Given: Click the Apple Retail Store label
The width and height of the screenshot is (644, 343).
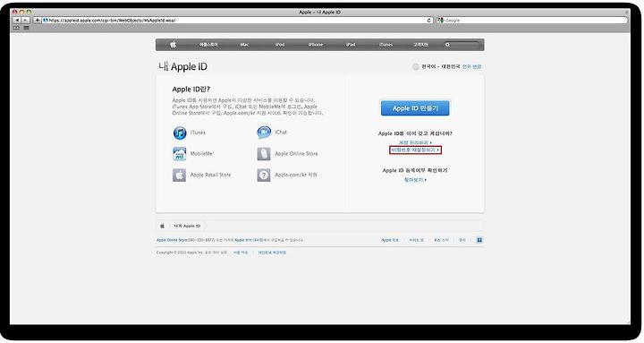Looking at the screenshot, I should click(211, 176).
